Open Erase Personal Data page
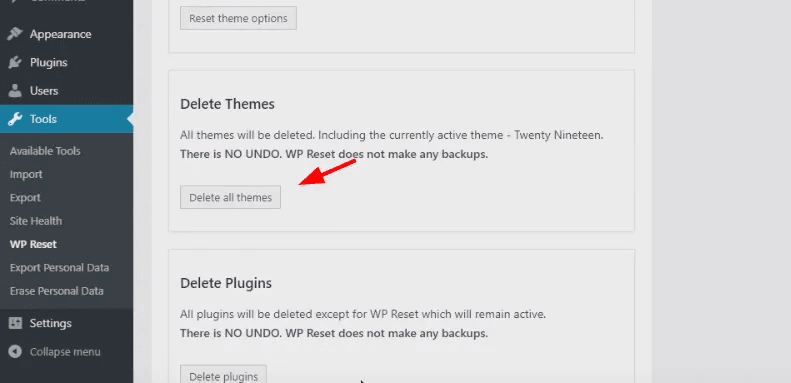The width and height of the screenshot is (791, 383). 56,291
